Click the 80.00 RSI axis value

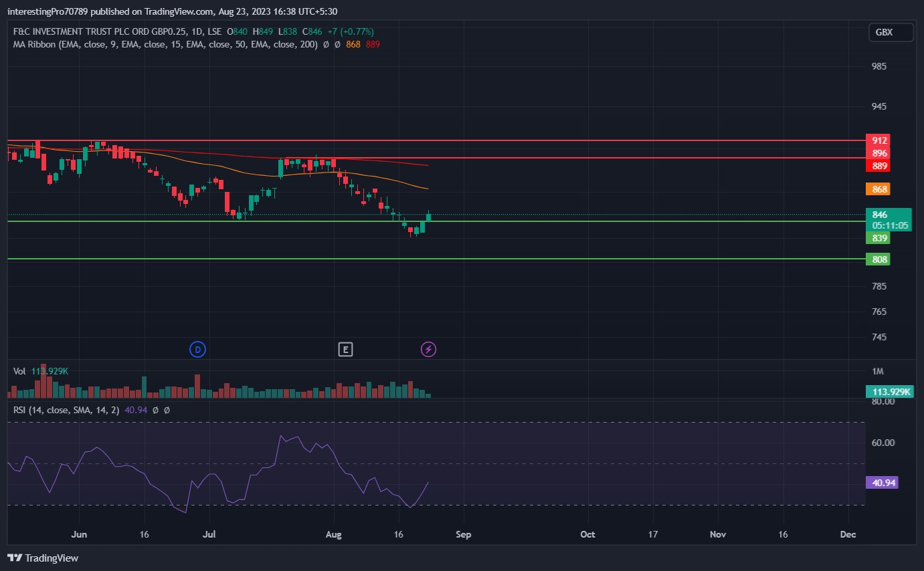pyautogui.click(x=883, y=401)
